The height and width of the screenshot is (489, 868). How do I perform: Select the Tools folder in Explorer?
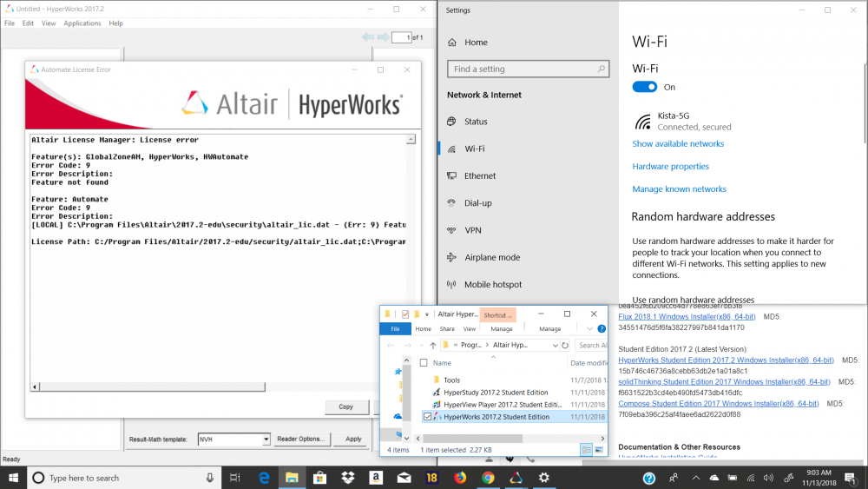coord(451,380)
